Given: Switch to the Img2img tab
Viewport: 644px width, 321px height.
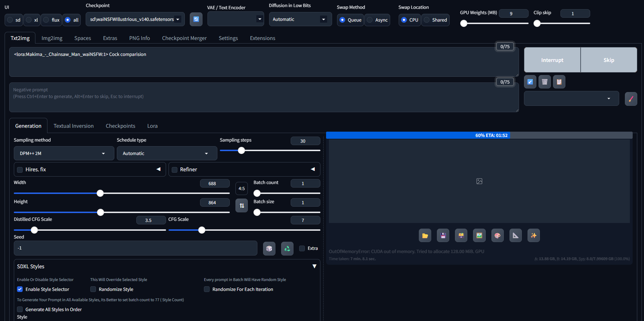Looking at the screenshot, I should click(52, 38).
